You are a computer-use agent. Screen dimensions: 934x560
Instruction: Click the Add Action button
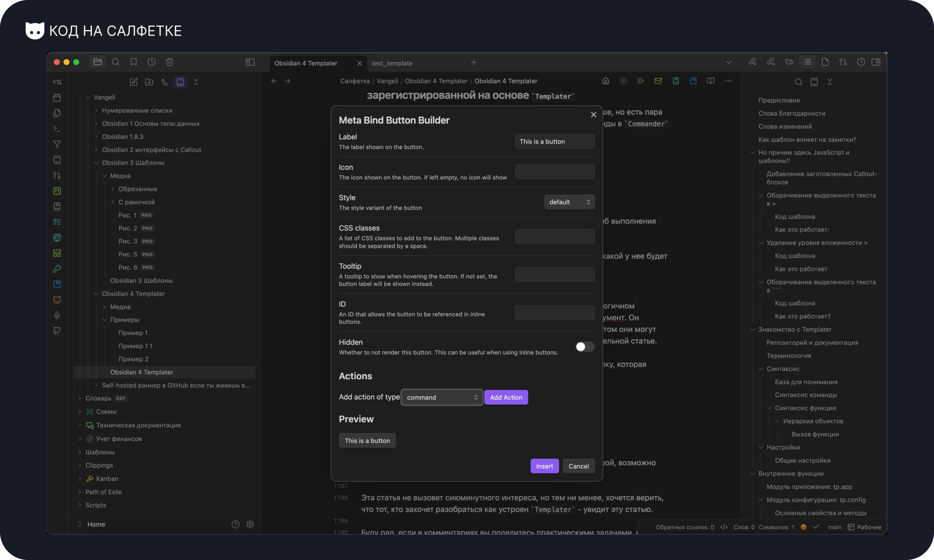506,398
